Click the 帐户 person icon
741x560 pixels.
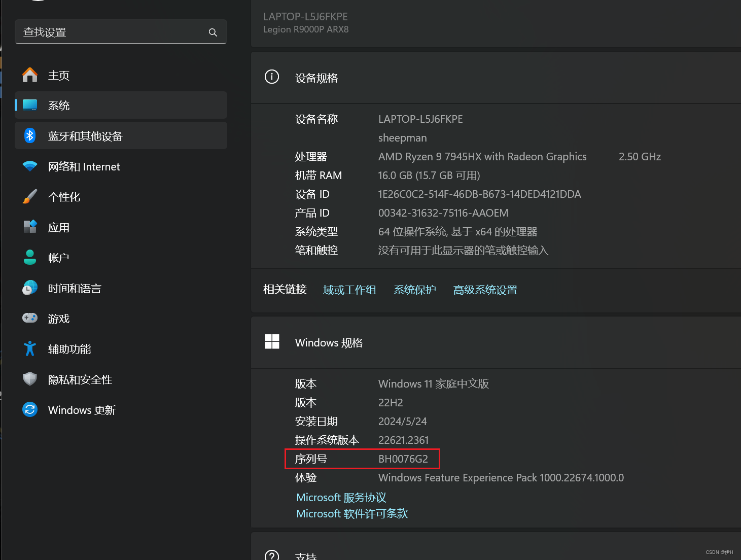pyautogui.click(x=30, y=257)
